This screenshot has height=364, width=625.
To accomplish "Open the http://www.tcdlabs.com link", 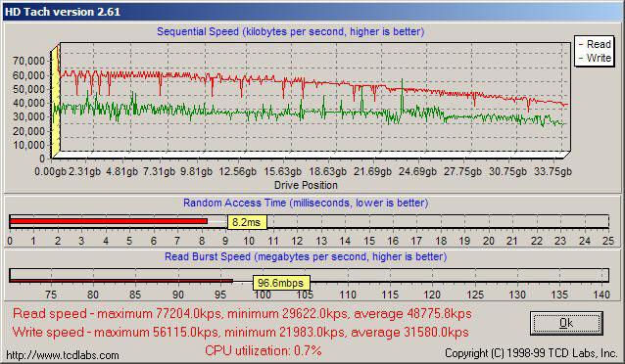I will pos(63,355).
